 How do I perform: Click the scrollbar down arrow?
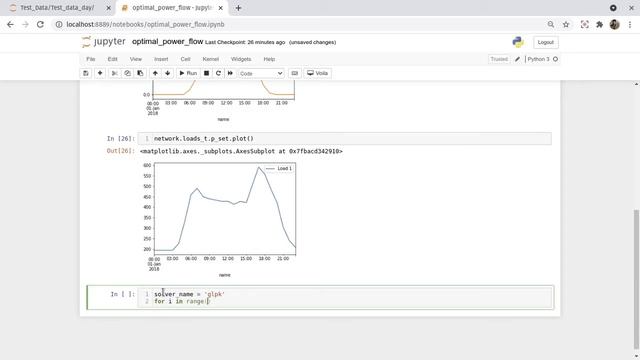(636, 356)
